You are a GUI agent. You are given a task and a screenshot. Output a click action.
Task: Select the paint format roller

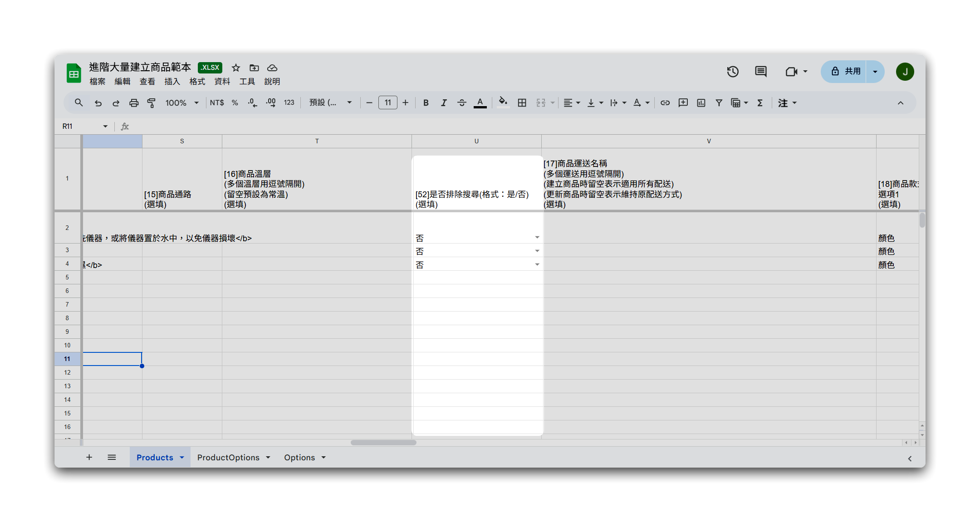point(152,103)
